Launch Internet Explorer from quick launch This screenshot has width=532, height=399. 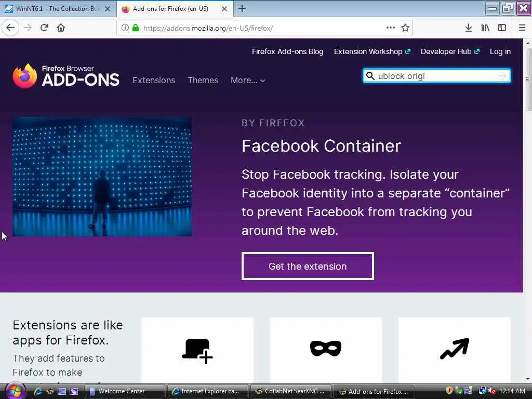click(x=37, y=391)
